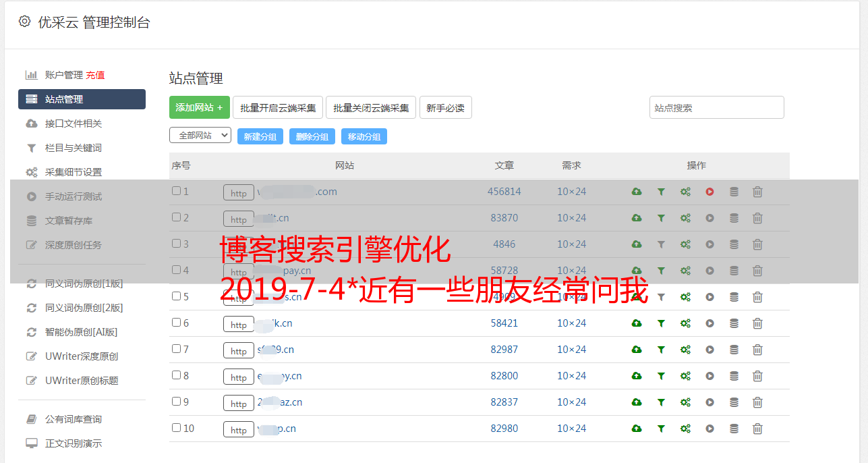Image resolution: width=868 pixels, height=463 pixels.
Task: Click the 站点搜索 search input field
Action: click(x=716, y=107)
